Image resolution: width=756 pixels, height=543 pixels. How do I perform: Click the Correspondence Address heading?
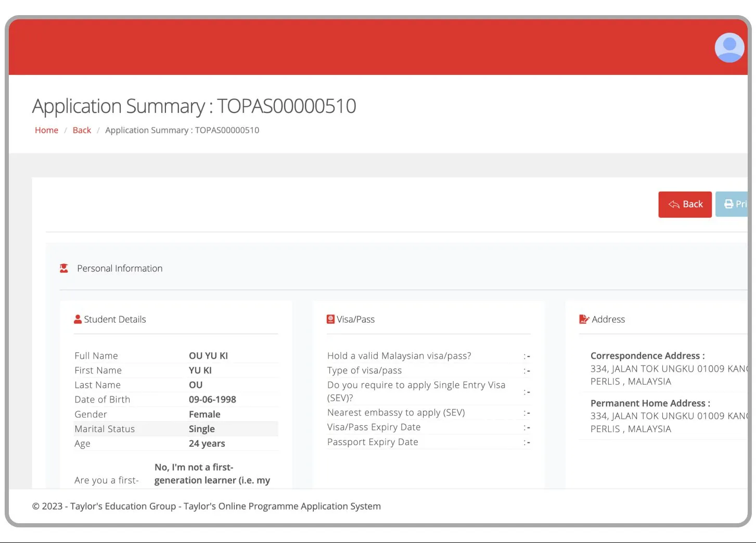click(x=647, y=356)
